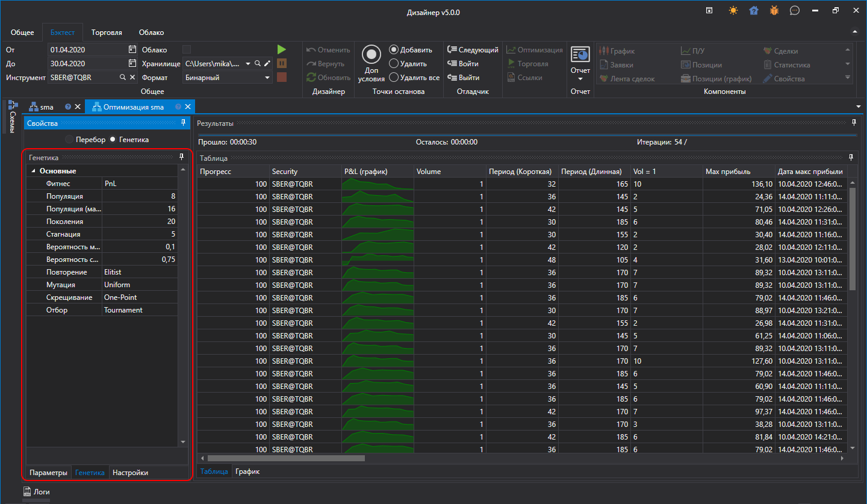Search for instrument in Инструмент field

point(123,77)
